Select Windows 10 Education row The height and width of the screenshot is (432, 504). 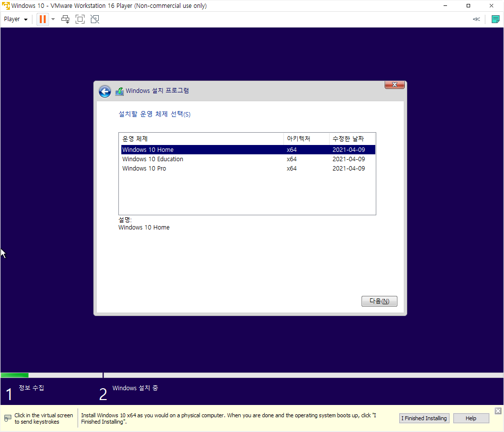(x=248, y=159)
